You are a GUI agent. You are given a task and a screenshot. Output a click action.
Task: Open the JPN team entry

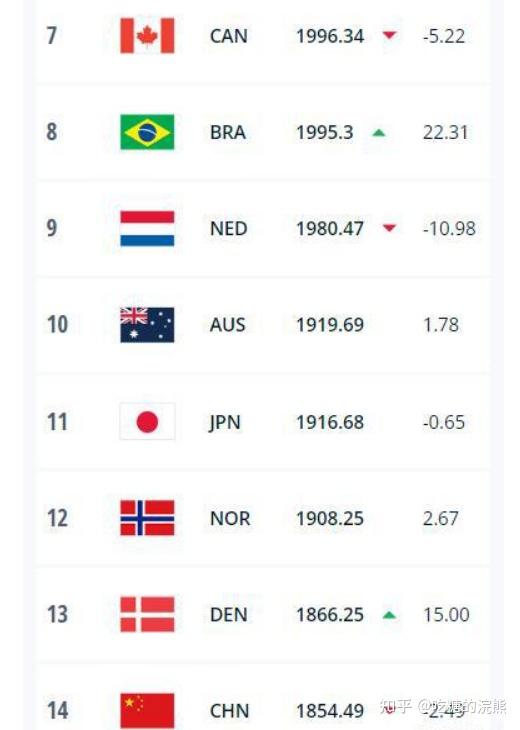click(225, 423)
